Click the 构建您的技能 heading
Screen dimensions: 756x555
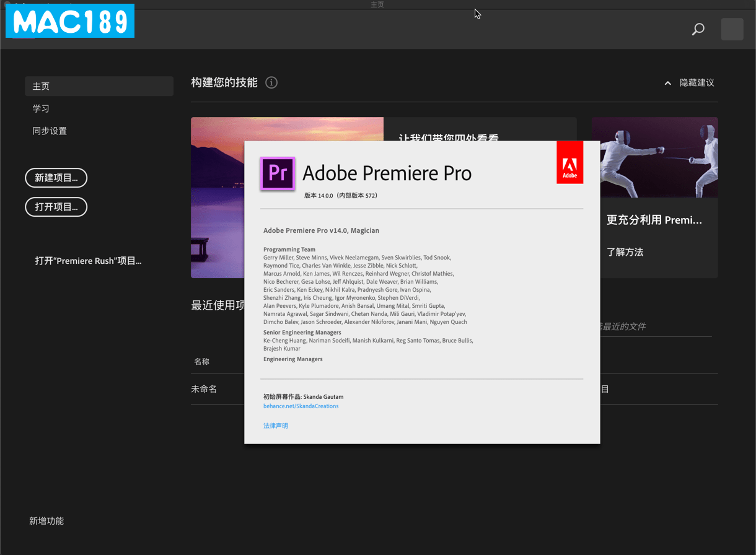(224, 82)
